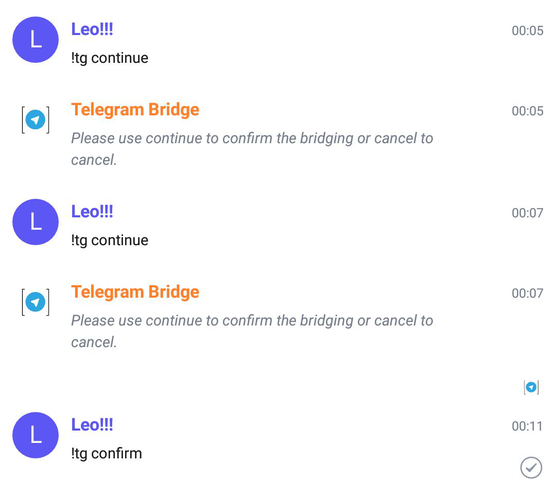Click Leo's avatar next to '!tg confirm'
Screen dimensions: 556x480
click(x=35, y=435)
